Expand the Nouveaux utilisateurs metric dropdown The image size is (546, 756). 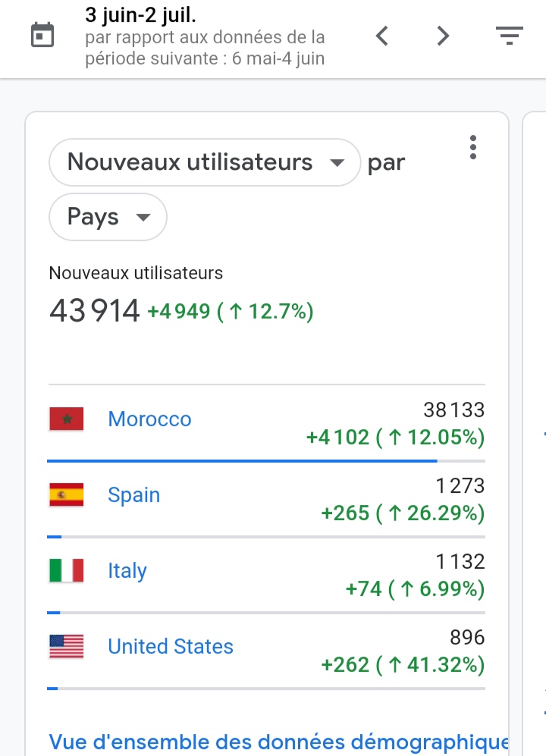(x=205, y=162)
